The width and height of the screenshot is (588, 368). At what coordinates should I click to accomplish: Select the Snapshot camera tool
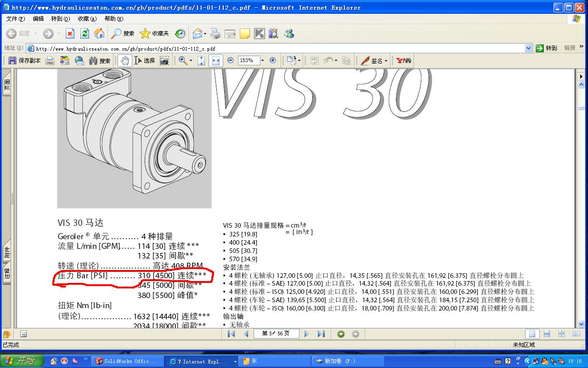click(164, 61)
